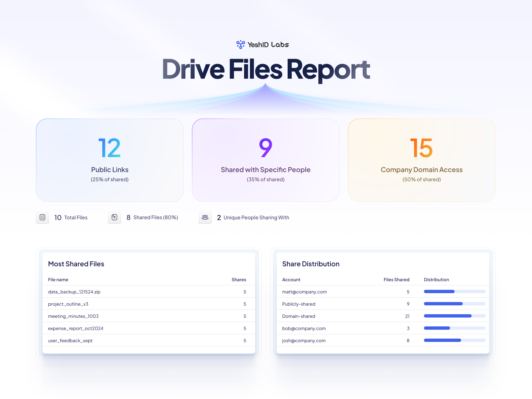532x399 pixels.
Task: Click the matt@company.com distribution bar
Action: (455, 291)
